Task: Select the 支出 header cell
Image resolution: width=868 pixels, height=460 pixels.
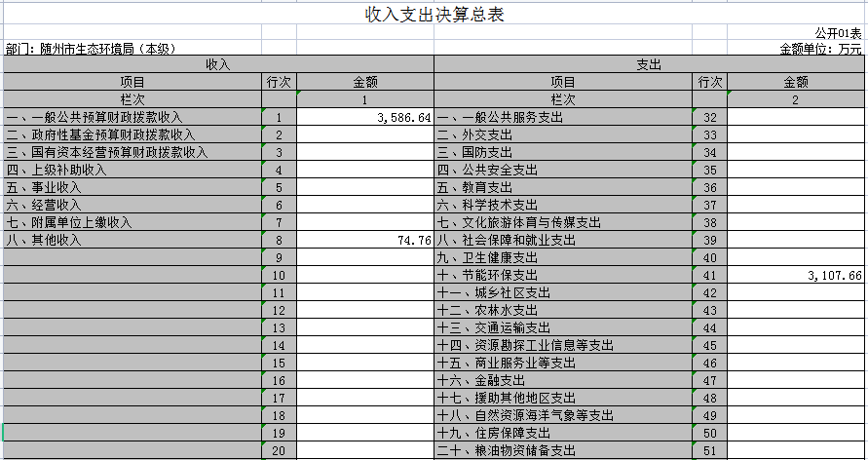Action: coord(651,64)
